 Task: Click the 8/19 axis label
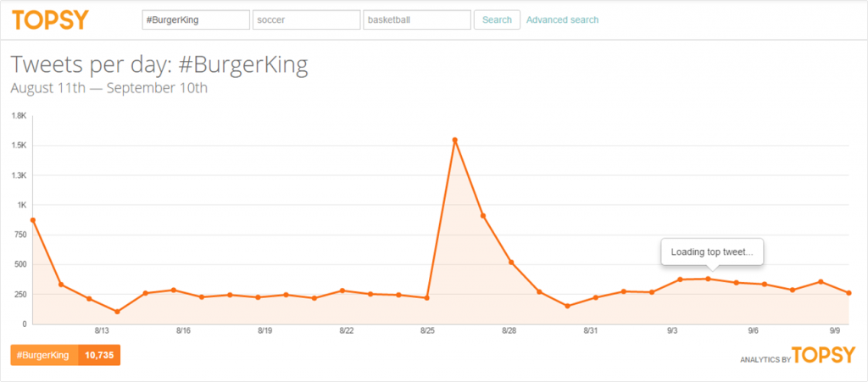pyautogui.click(x=264, y=330)
